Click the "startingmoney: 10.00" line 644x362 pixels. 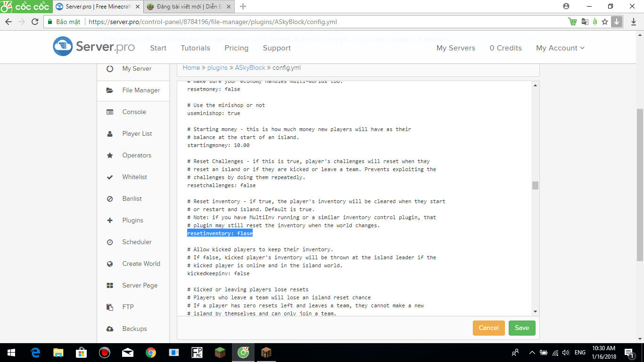pos(218,145)
